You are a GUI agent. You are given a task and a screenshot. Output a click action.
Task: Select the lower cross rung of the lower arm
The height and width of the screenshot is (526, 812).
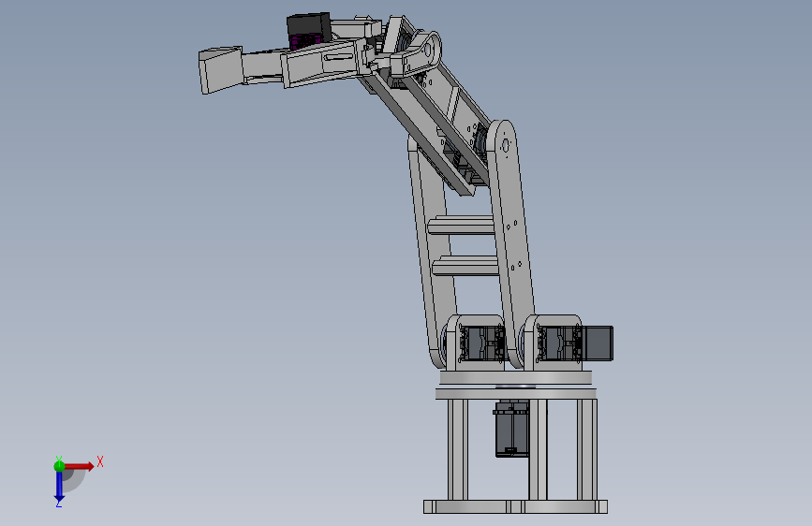click(x=465, y=266)
